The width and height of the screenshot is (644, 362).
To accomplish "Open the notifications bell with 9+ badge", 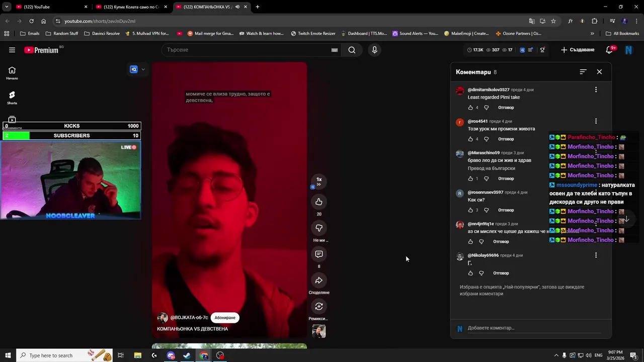I will pyautogui.click(x=610, y=50).
